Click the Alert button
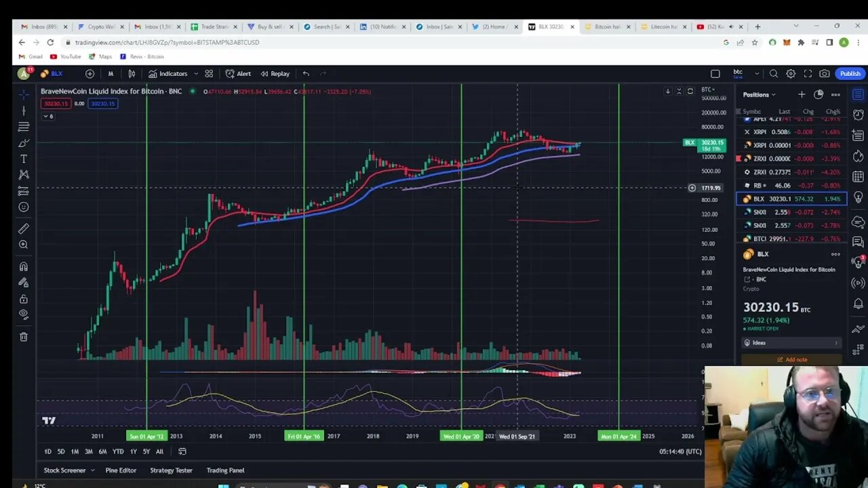 point(238,74)
